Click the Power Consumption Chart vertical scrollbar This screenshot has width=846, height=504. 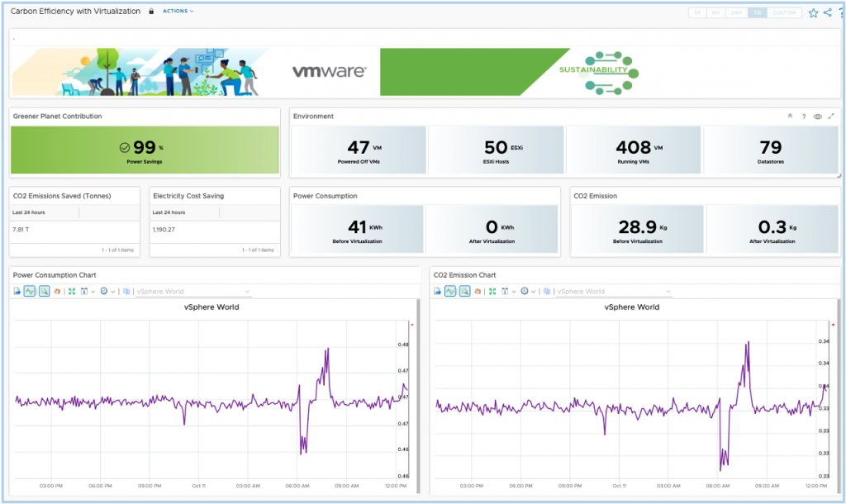[x=417, y=396]
